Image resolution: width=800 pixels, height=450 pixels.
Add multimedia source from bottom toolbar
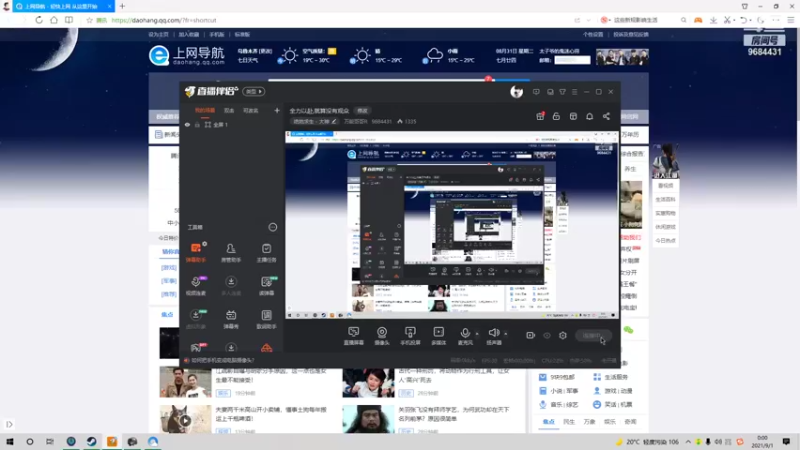click(438, 336)
